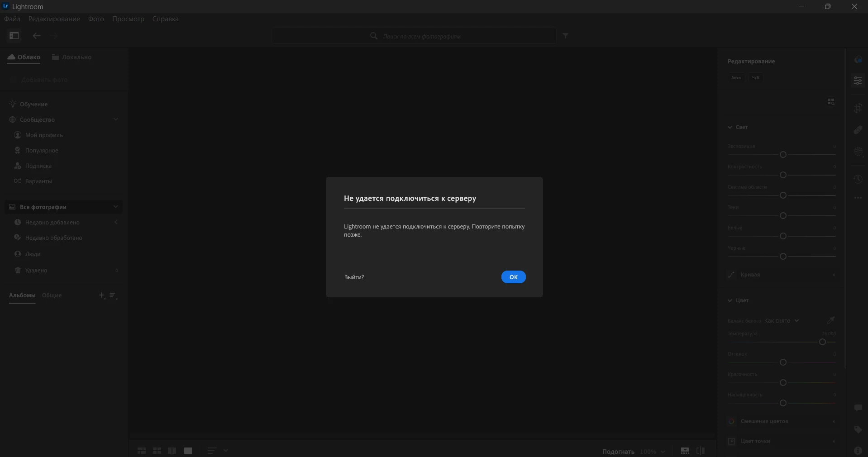Select the Masking tool icon

[858, 152]
